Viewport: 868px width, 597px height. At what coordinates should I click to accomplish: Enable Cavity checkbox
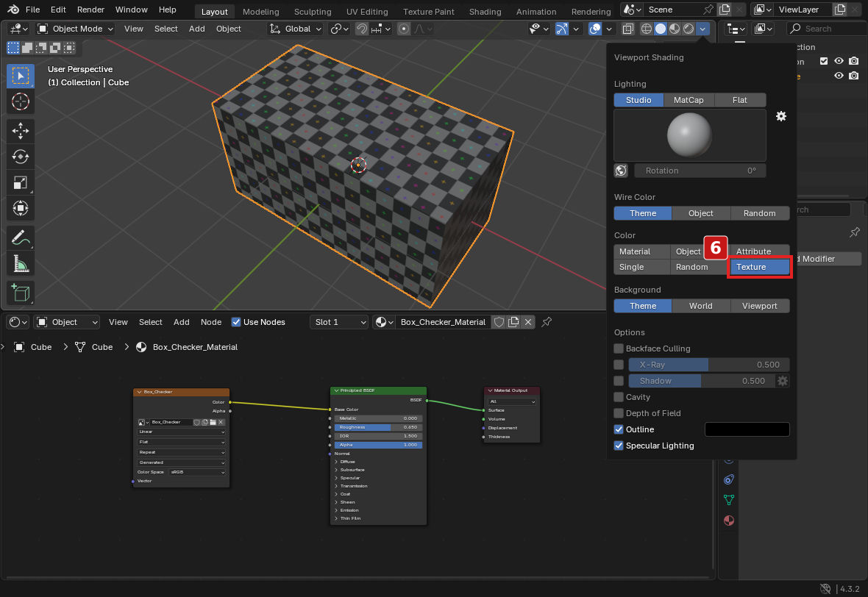pyautogui.click(x=619, y=397)
